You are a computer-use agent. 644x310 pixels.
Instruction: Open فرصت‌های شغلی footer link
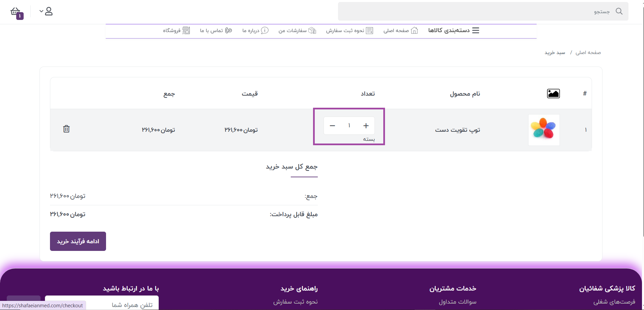tap(614, 302)
